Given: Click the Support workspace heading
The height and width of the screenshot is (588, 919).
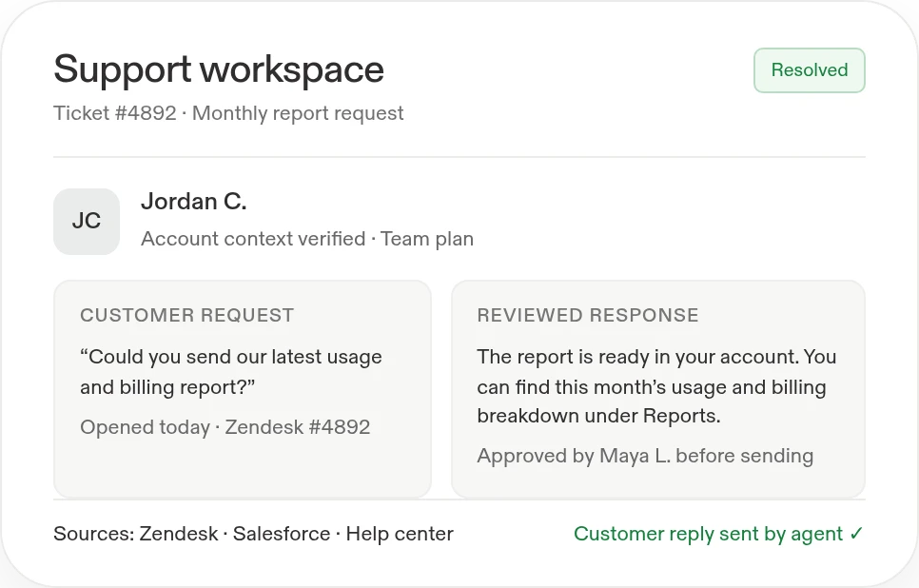Looking at the screenshot, I should [219, 69].
